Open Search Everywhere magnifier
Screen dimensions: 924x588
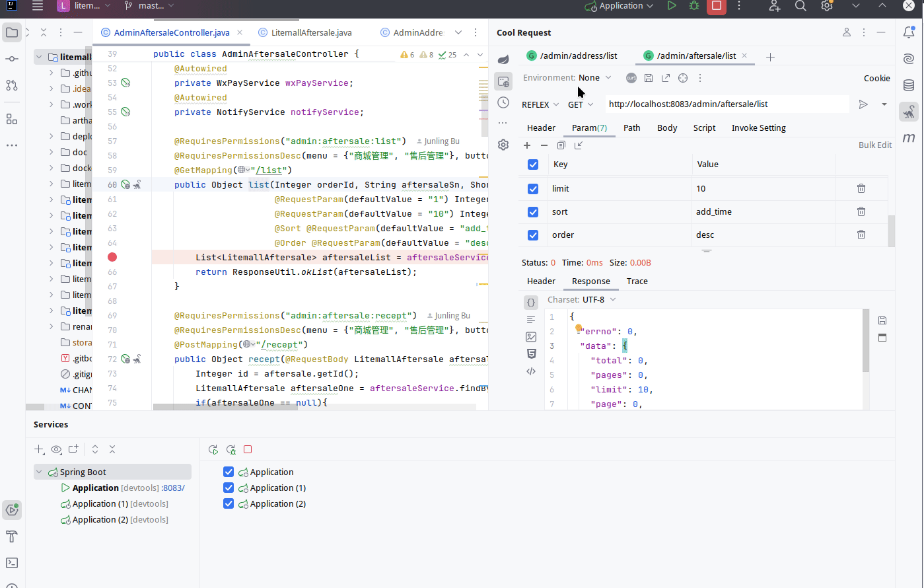800,6
